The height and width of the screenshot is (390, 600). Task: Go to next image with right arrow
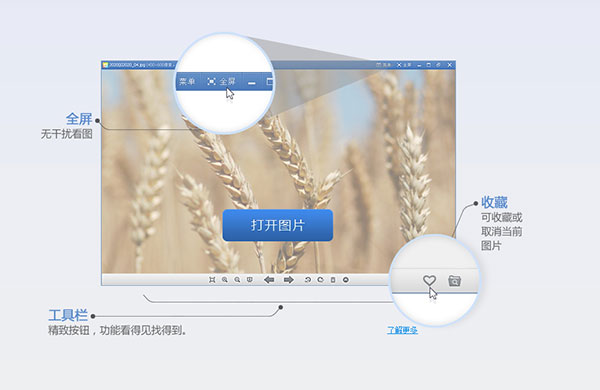coord(289,280)
